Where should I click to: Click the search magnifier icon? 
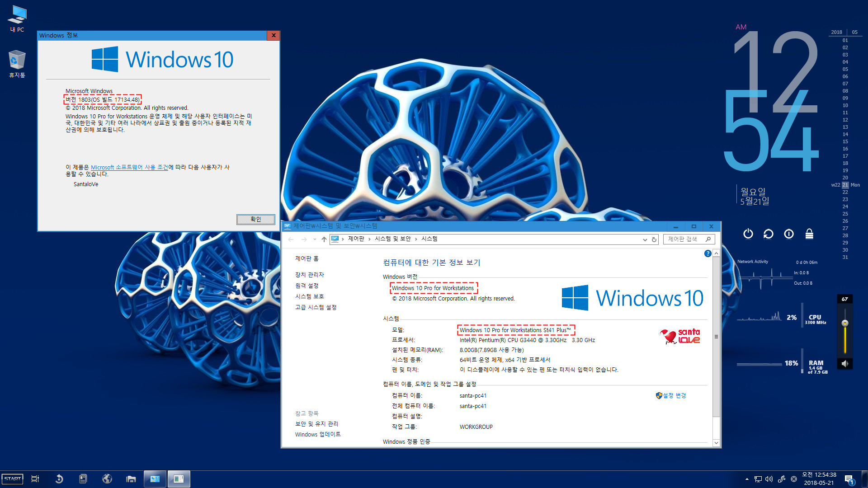coord(708,239)
